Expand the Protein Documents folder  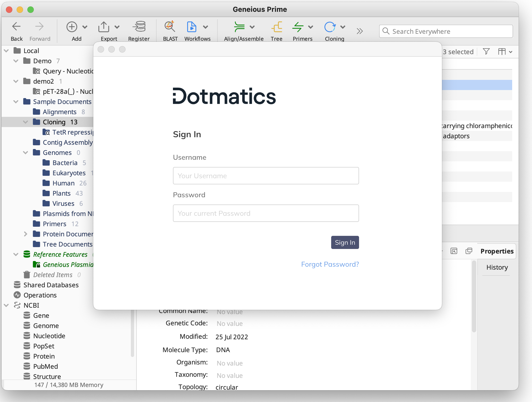pyautogui.click(x=25, y=234)
